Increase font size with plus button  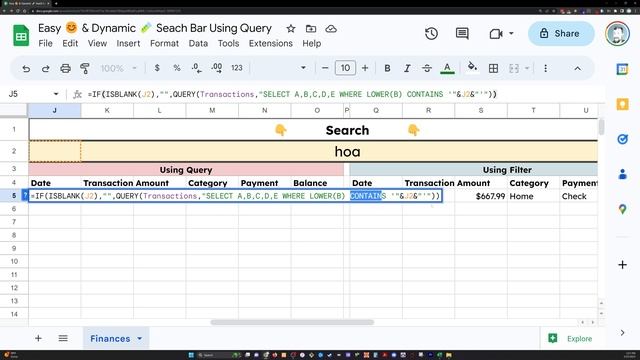pos(365,68)
